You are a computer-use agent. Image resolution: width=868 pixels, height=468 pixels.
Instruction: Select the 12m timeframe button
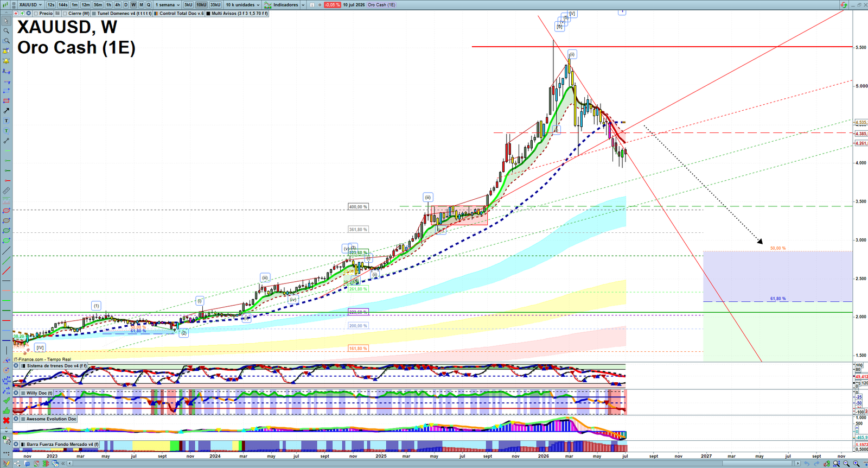86,5
